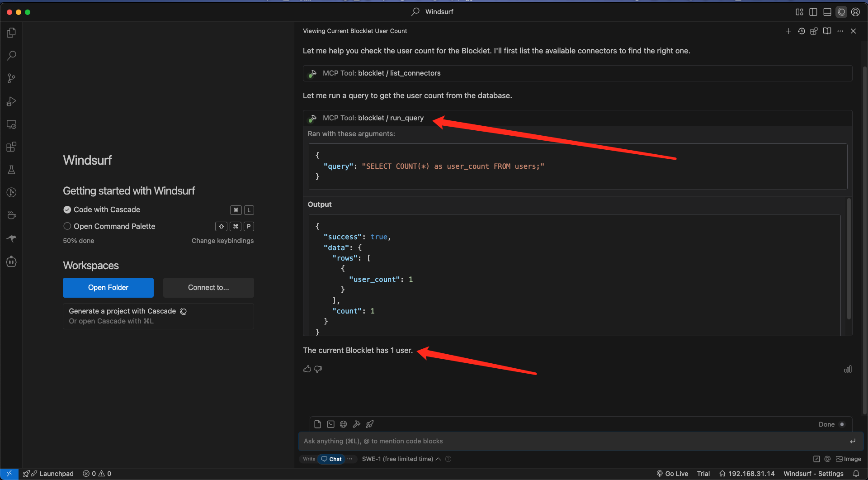
Task: Expand the SWE-1 model selector dropdown
Action: (401, 459)
